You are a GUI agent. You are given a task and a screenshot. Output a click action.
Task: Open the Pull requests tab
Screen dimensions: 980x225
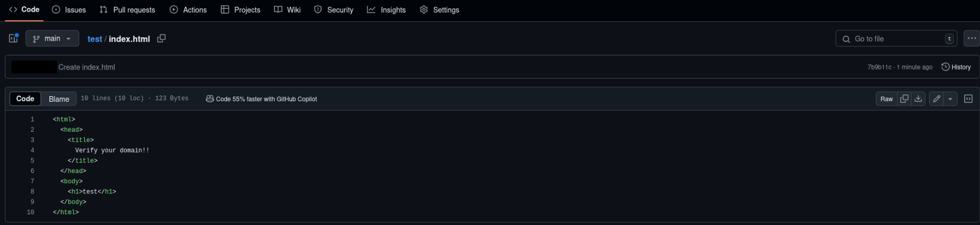tap(127, 10)
